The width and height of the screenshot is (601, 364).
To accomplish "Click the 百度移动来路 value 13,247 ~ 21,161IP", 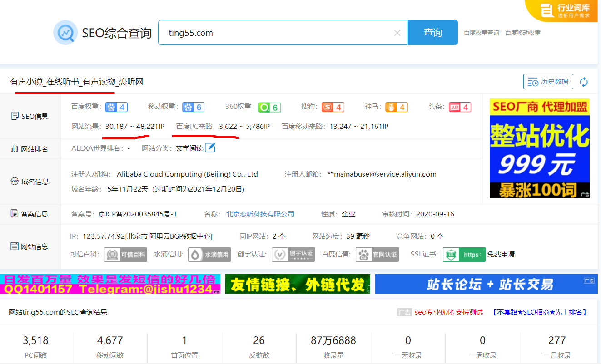I will tap(359, 127).
